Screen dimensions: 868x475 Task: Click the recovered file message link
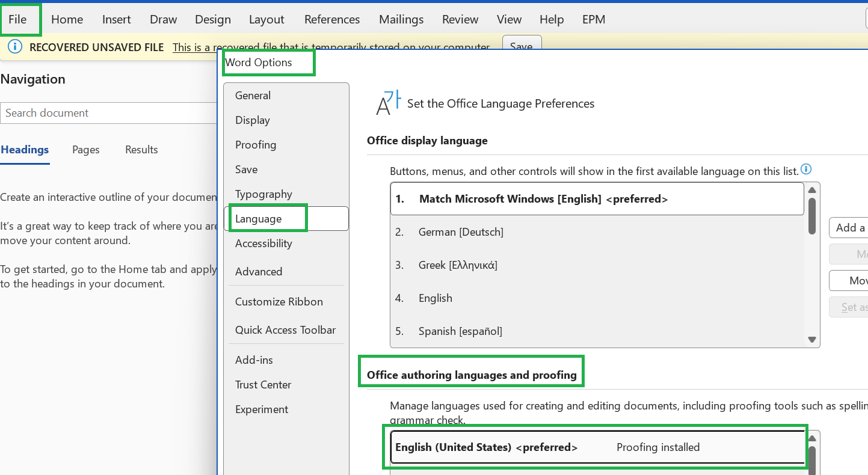click(x=331, y=47)
